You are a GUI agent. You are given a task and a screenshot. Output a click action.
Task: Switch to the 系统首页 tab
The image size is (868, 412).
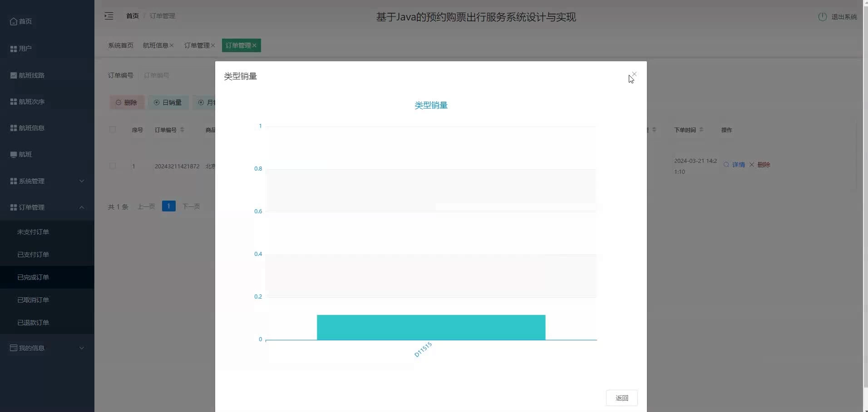click(x=121, y=45)
